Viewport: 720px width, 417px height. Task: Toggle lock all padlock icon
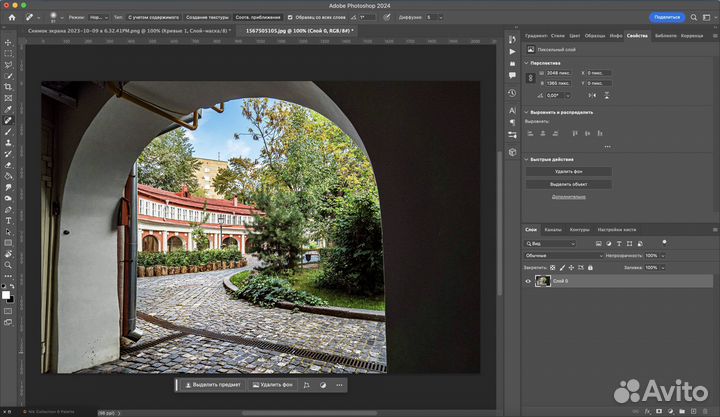pyautogui.click(x=591, y=268)
